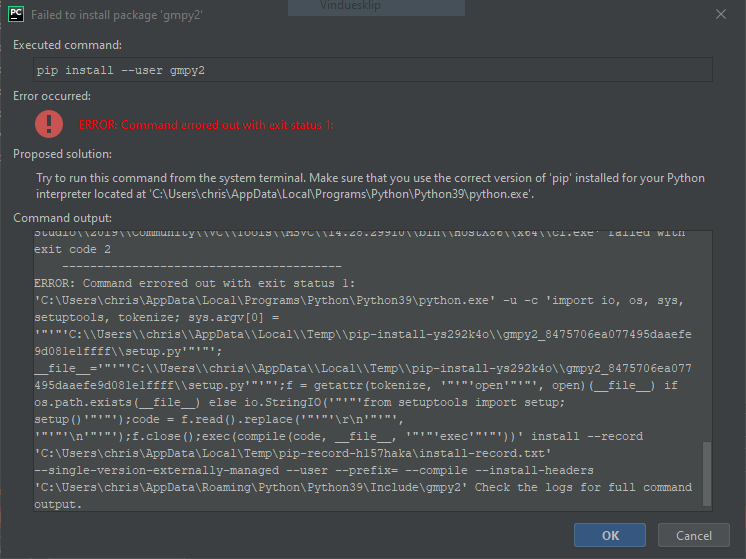Click the 'Check the logs for full command' line
Screen dimensions: 746x559
tap(363, 487)
